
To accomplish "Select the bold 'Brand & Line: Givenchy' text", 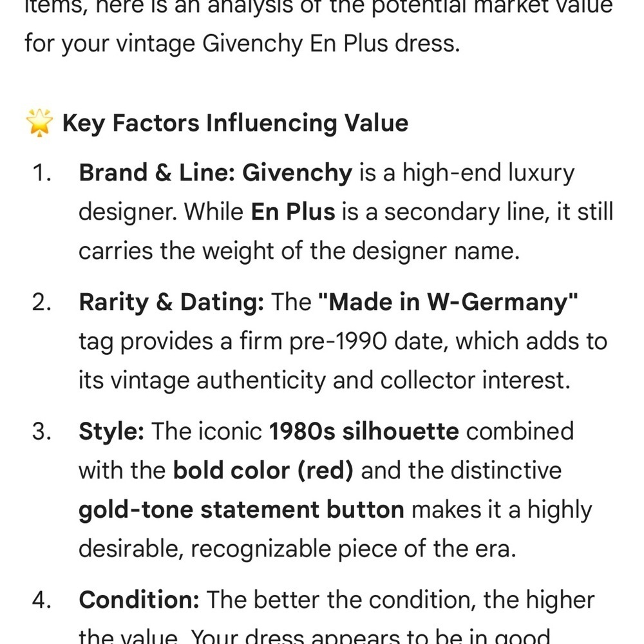I will pos(216,173).
